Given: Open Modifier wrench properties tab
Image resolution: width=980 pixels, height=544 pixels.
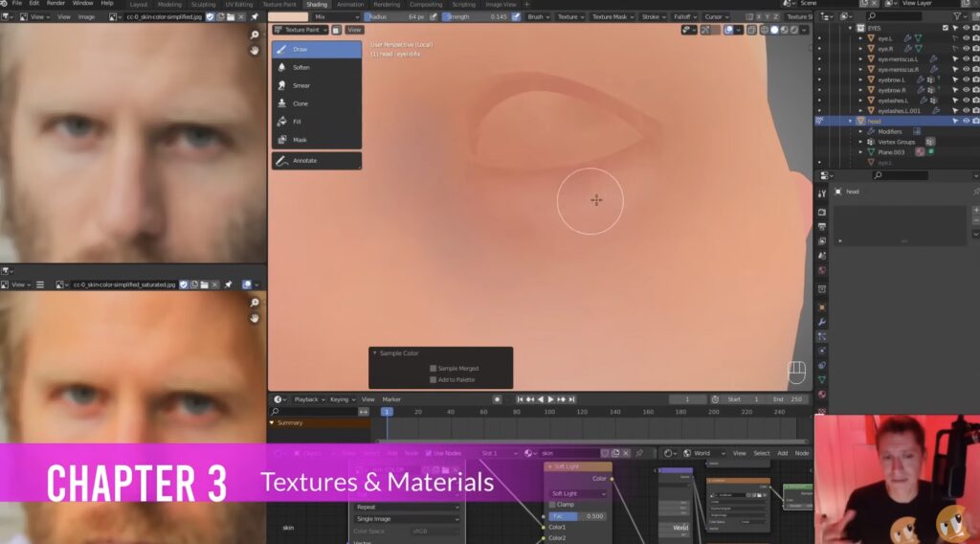Looking at the screenshot, I should click(822, 322).
